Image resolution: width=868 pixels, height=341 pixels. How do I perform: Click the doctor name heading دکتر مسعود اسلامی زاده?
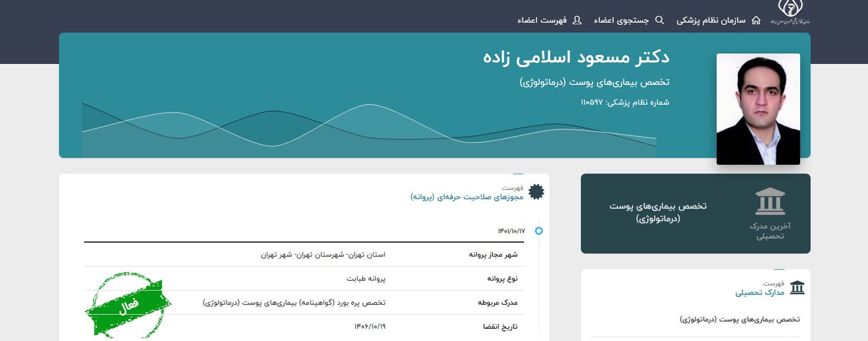click(x=576, y=57)
